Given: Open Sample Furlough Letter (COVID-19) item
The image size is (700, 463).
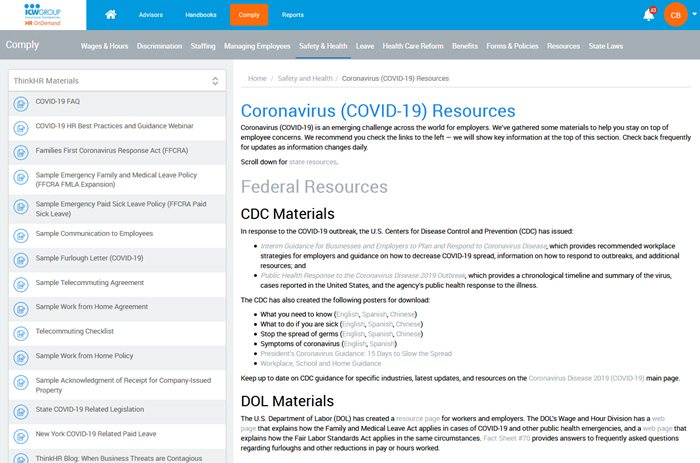Looking at the screenshot, I should (x=117, y=260).
